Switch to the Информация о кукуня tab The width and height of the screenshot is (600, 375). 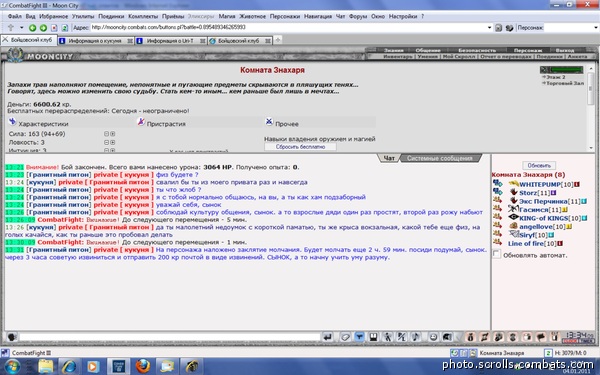tap(96, 41)
